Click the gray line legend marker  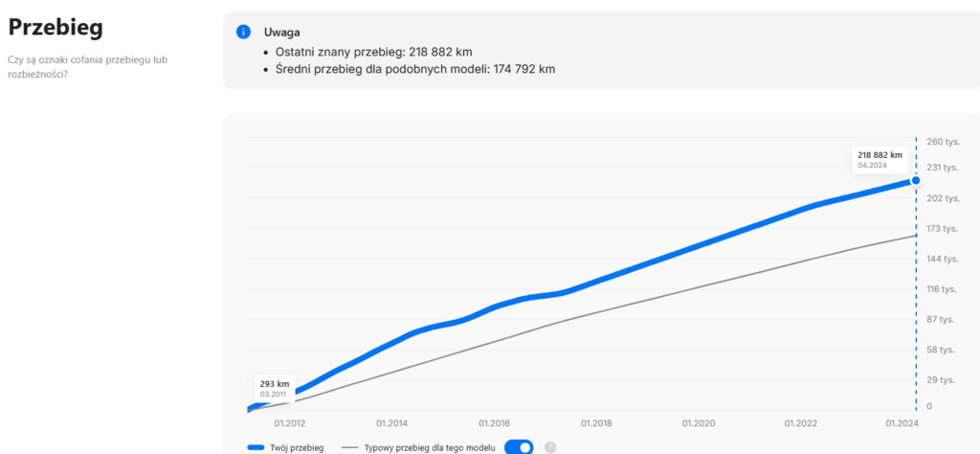click(349, 447)
